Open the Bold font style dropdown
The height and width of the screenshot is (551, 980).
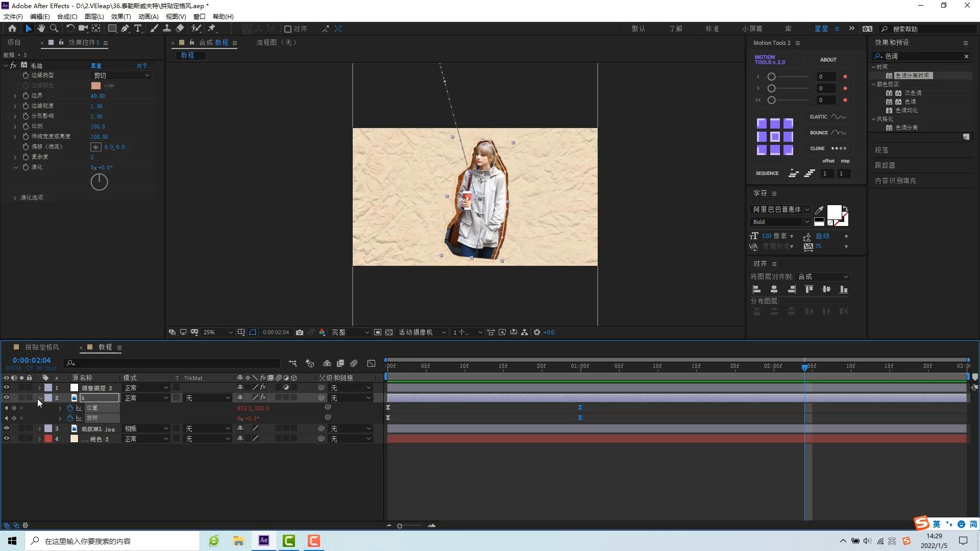(x=780, y=222)
